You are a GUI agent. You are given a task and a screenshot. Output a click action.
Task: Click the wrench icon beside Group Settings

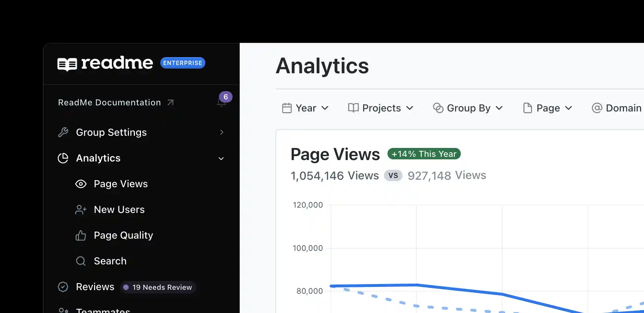63,132
